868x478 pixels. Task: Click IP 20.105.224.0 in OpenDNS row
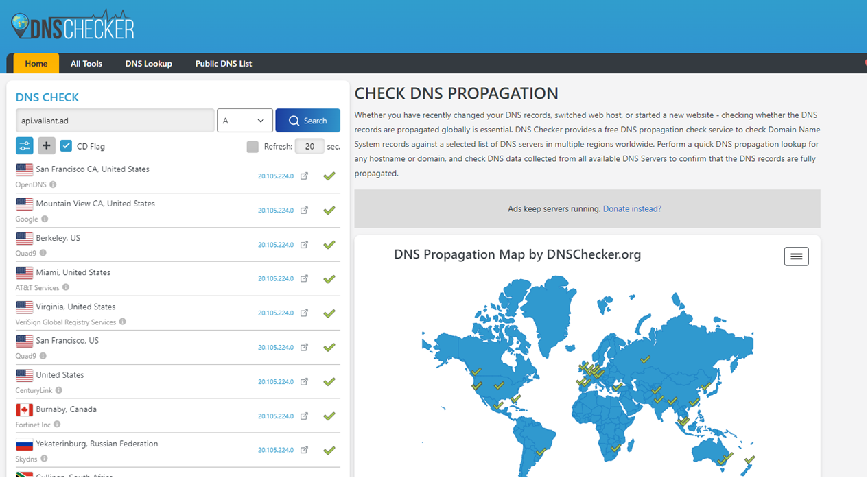pyautogui.click(x=276, y=176)
